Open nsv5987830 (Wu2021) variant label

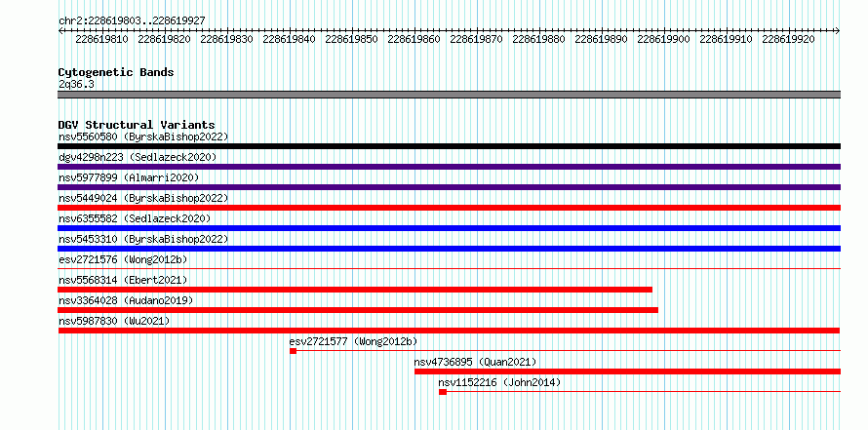pyautogui.click(x=114, y=321)
